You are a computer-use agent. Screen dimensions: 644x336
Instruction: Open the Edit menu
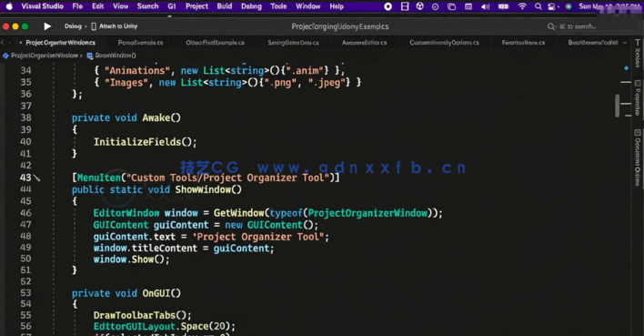coord(97,6)
